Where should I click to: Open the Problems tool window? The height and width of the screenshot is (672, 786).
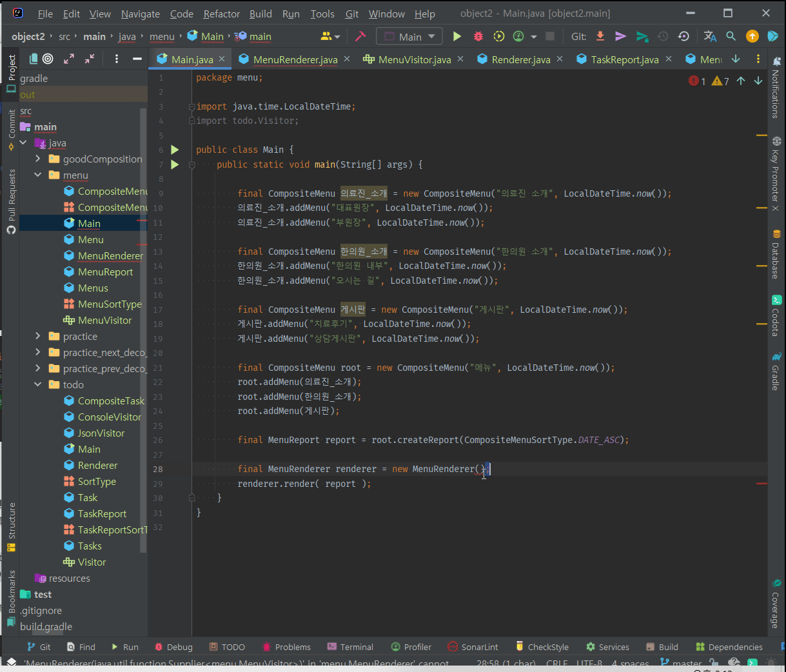point(286,647)
